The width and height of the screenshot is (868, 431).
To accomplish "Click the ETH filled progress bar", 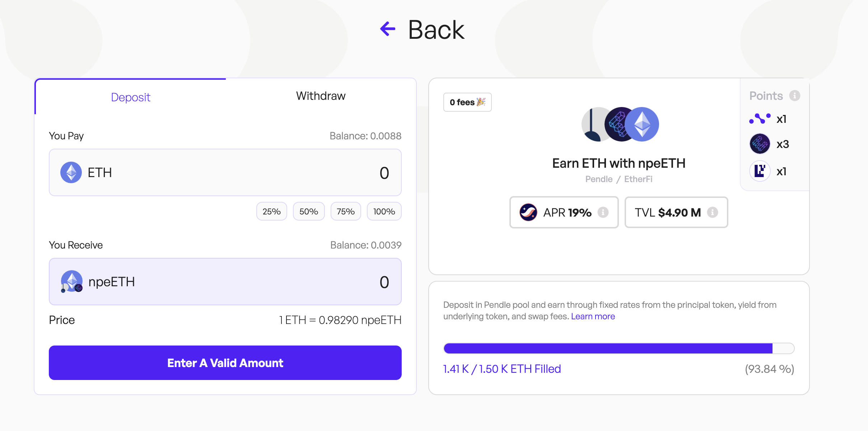I will (x=619, y=348).
